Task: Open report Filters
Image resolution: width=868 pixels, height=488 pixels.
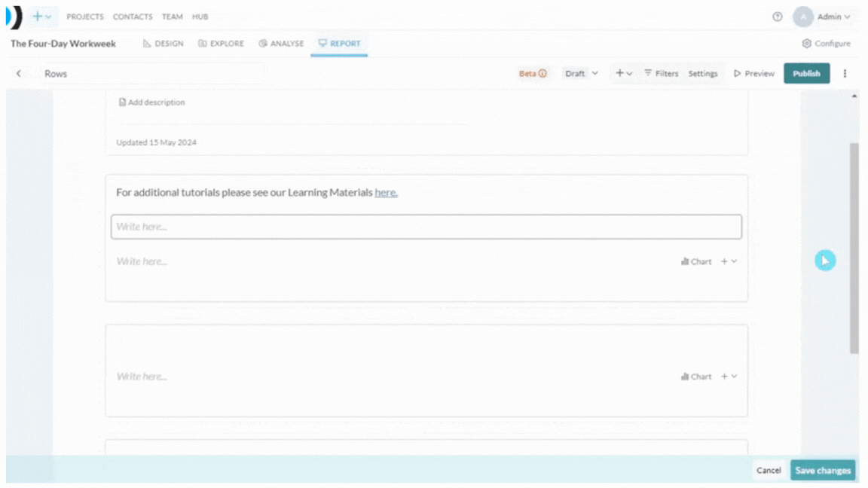Action: click(x=661, y=73)
